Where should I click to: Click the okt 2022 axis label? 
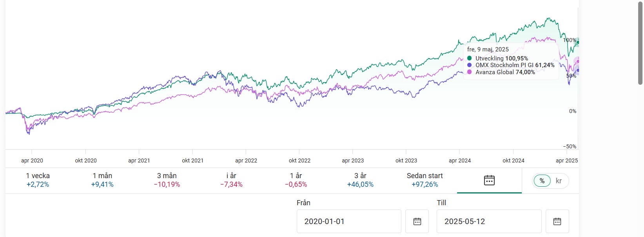(x=299, y=160)
